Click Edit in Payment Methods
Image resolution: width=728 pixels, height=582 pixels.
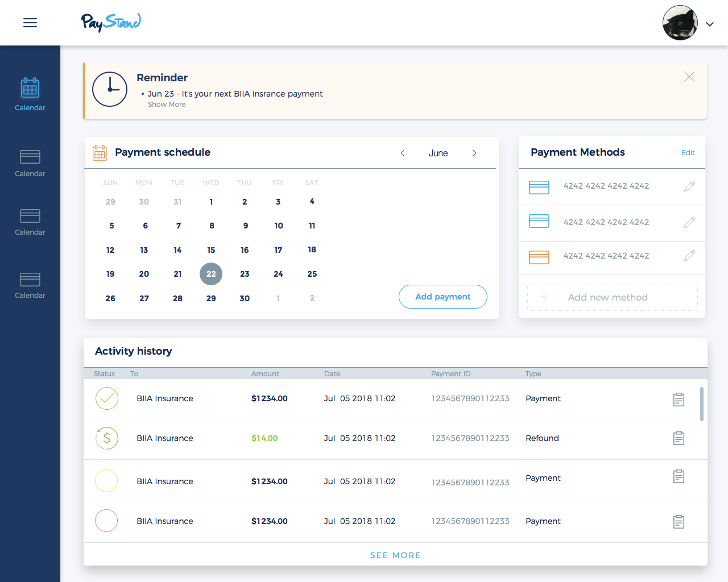coord(688,152)
